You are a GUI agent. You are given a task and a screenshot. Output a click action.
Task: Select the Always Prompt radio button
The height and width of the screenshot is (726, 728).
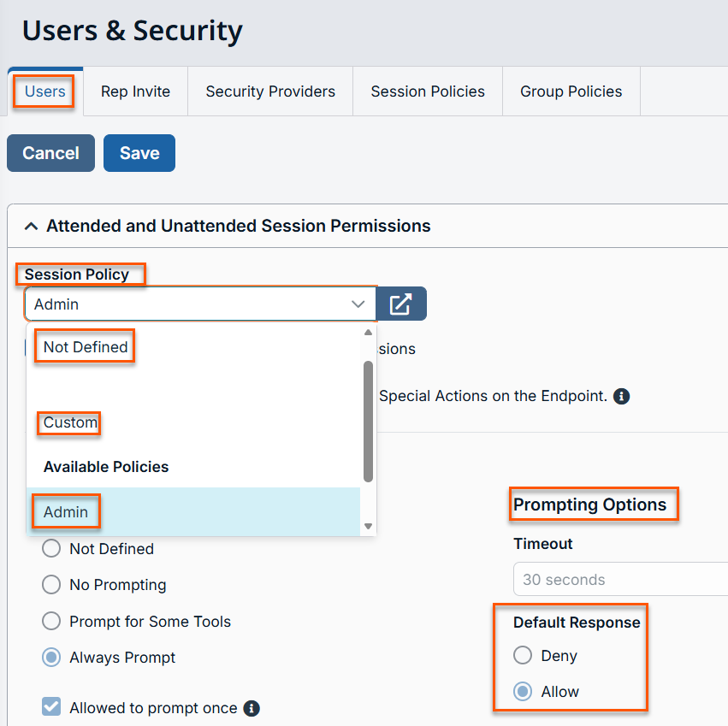[51, 658]
